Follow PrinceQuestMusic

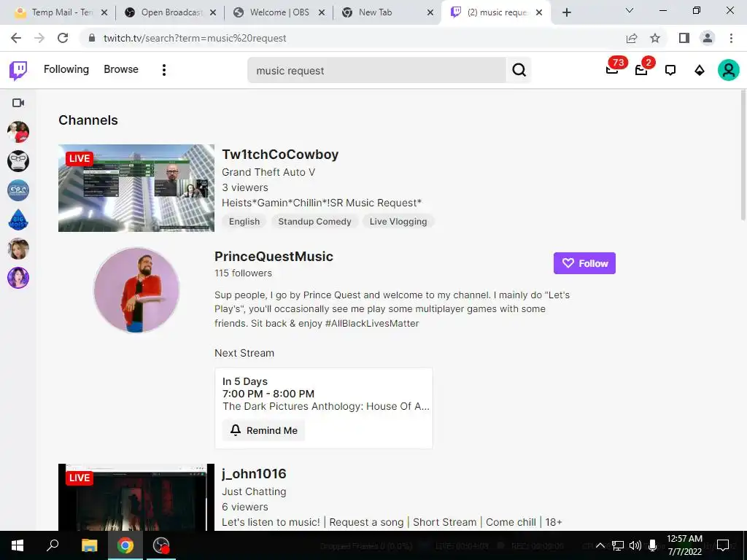pyautogui.click(x=584, y=263)
